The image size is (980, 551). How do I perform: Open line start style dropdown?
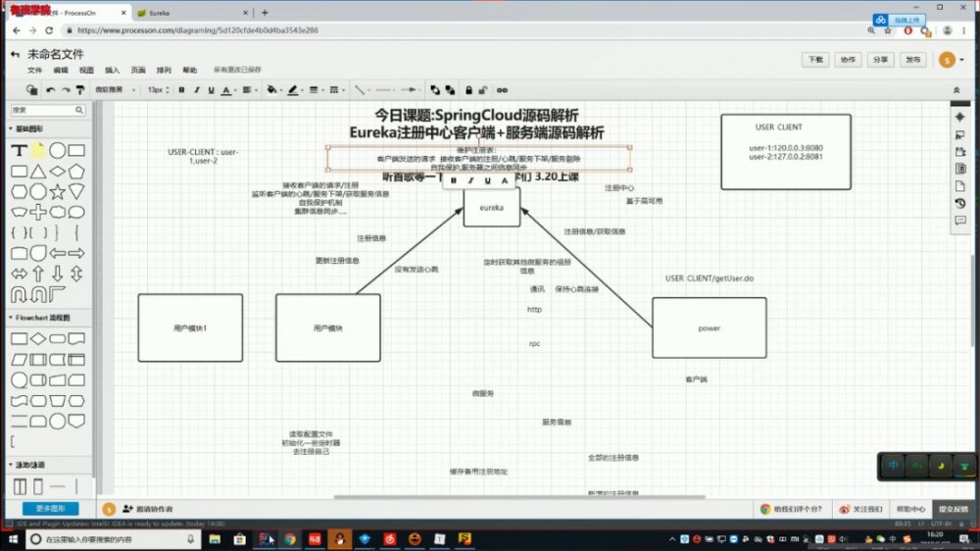tap(384, 90)
